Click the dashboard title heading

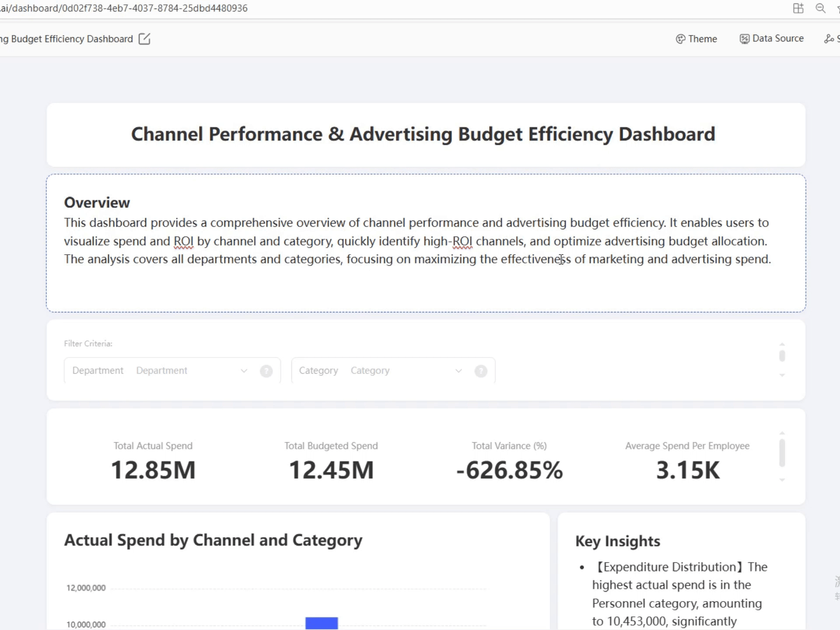423,134
